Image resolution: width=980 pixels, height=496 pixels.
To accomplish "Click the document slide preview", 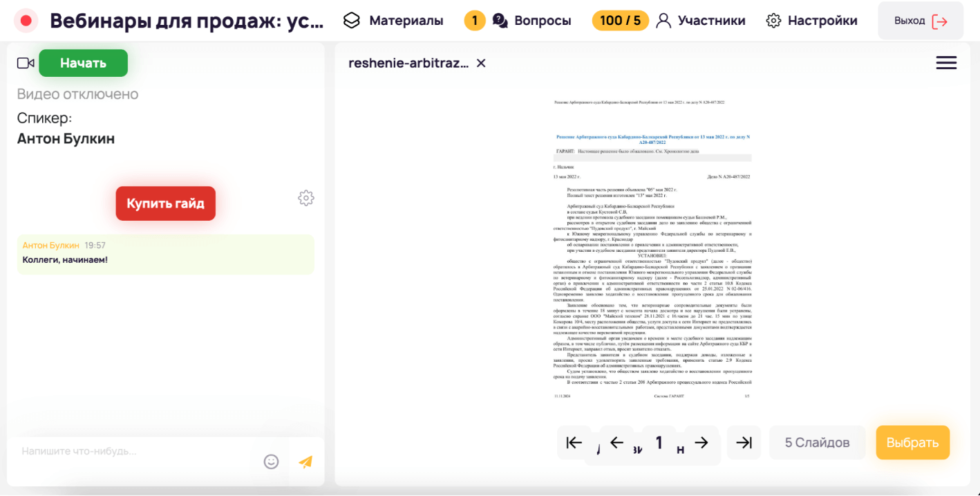I will point(652,248).
